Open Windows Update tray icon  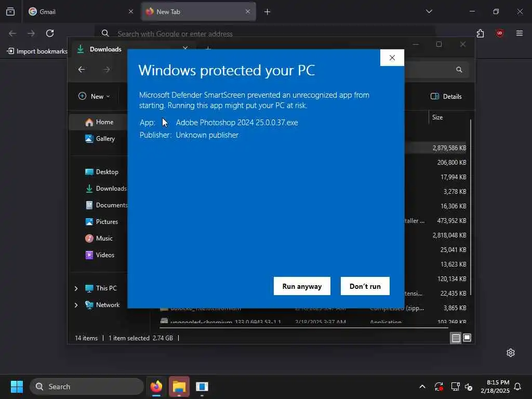[x=438, y=387]
